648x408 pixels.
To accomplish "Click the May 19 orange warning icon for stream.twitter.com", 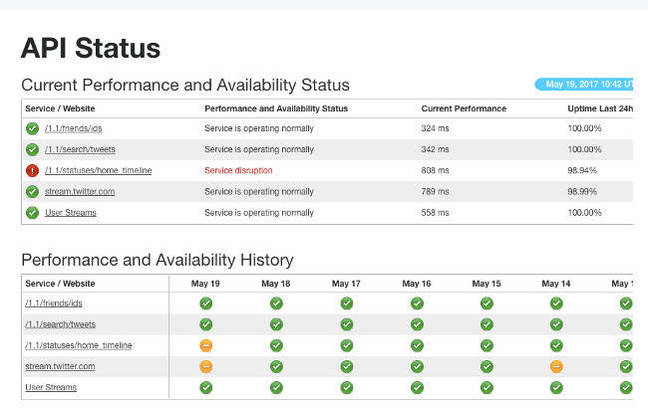I will tap(206, 366).
